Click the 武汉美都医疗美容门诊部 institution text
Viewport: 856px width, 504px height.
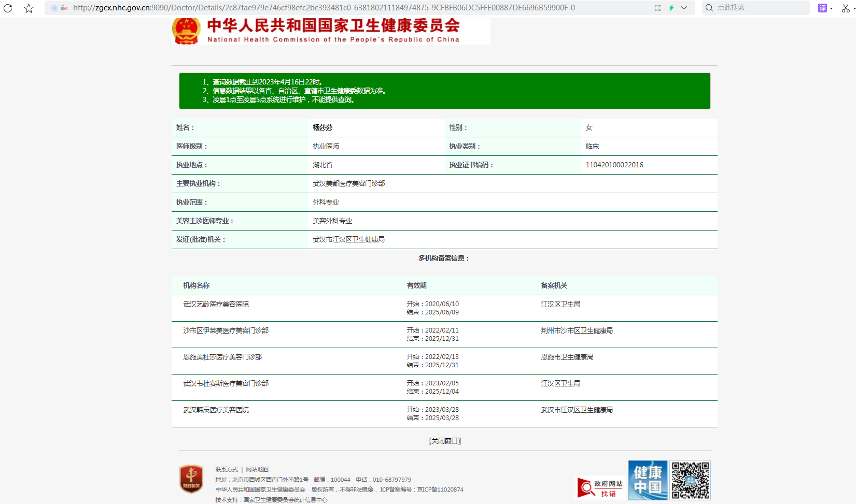349,183
